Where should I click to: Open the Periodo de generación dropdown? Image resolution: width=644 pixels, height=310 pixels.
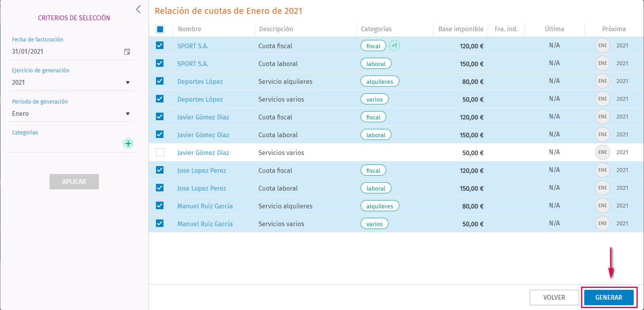pyautogui.click(x=72, y=113)
